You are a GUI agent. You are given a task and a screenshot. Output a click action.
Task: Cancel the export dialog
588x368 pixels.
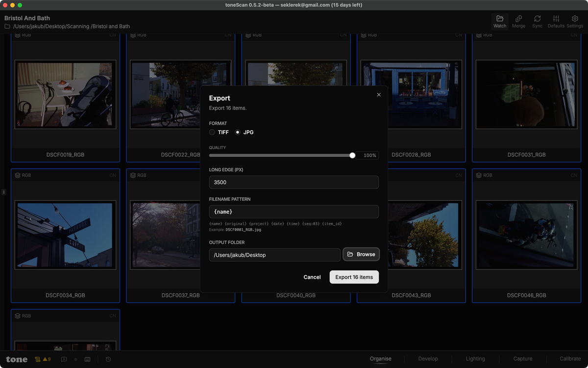[312, 277]
